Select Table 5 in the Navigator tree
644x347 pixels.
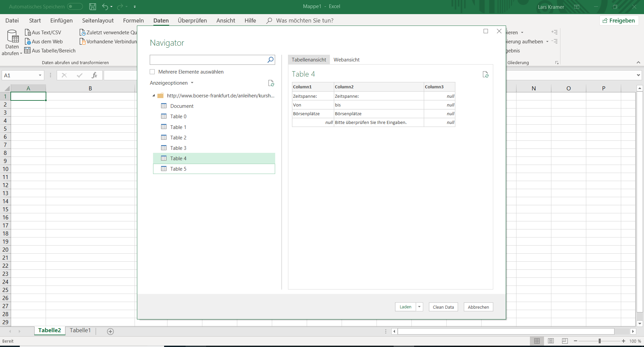[178, 169]
